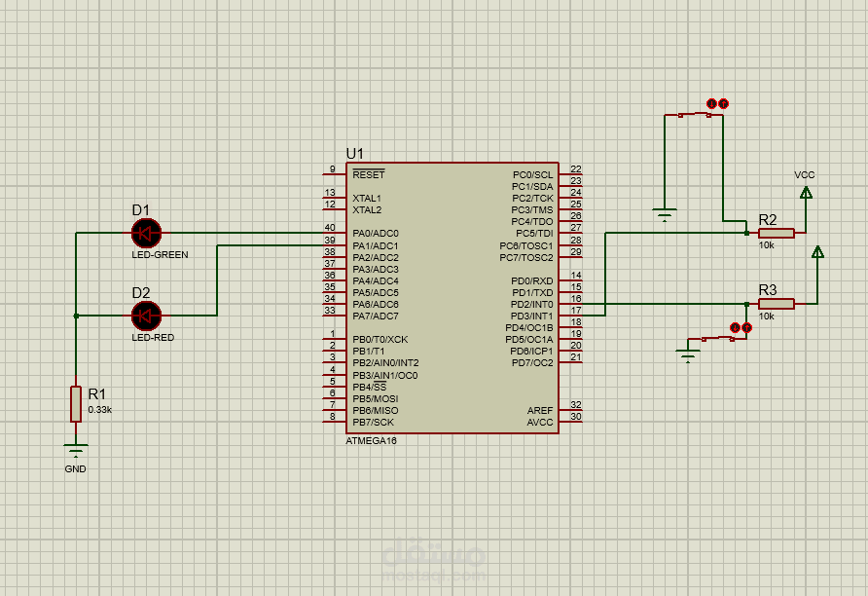Image resolution: width=868 pixels, height=596 pixels.
Task: Click the U1 reference label
Action: [x=355, y=154]
